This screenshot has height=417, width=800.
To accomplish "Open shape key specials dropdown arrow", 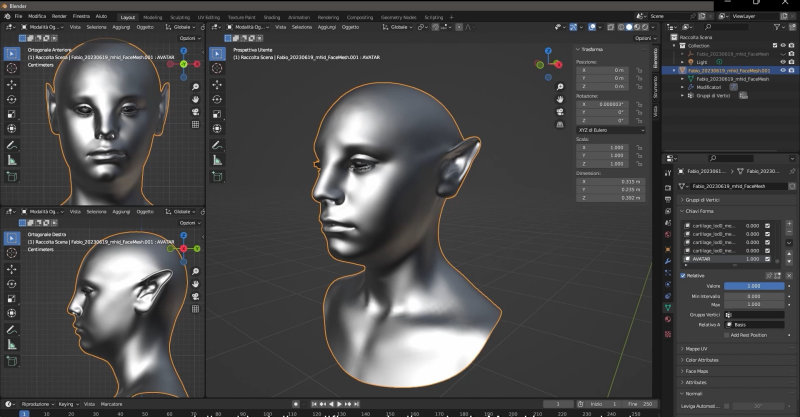I will point(789,242).
